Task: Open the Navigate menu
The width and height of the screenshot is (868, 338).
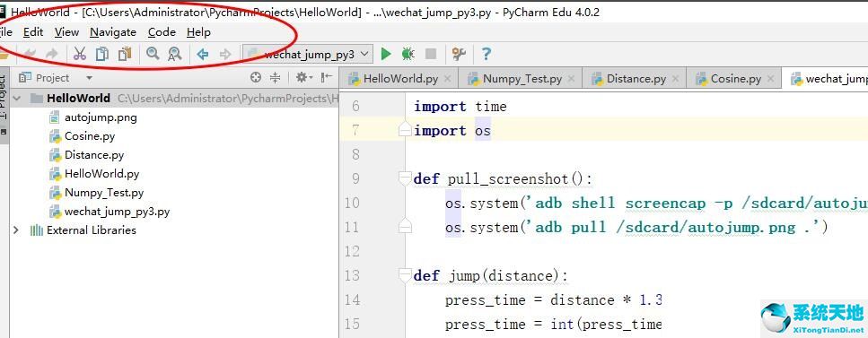Action: click(113, 32)
